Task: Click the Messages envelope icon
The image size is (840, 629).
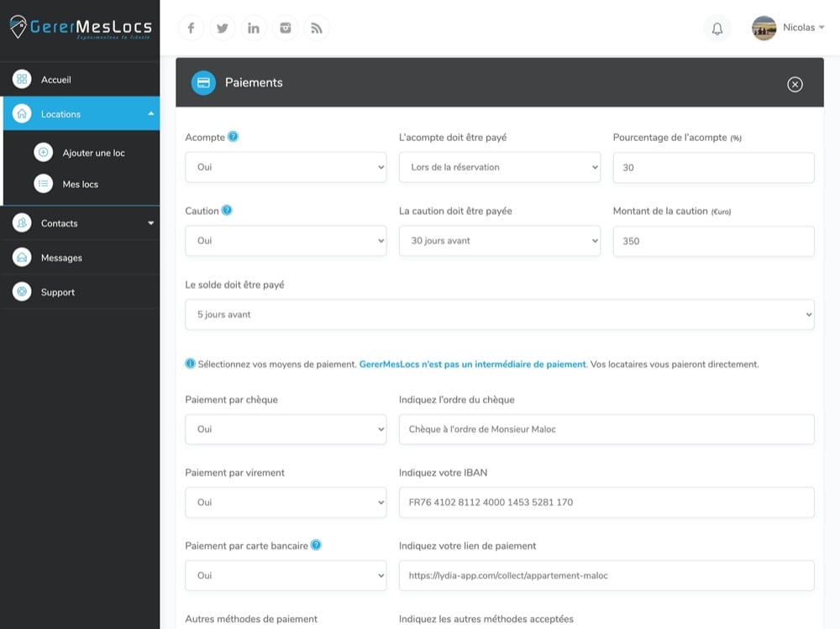Action: (22, 258)
